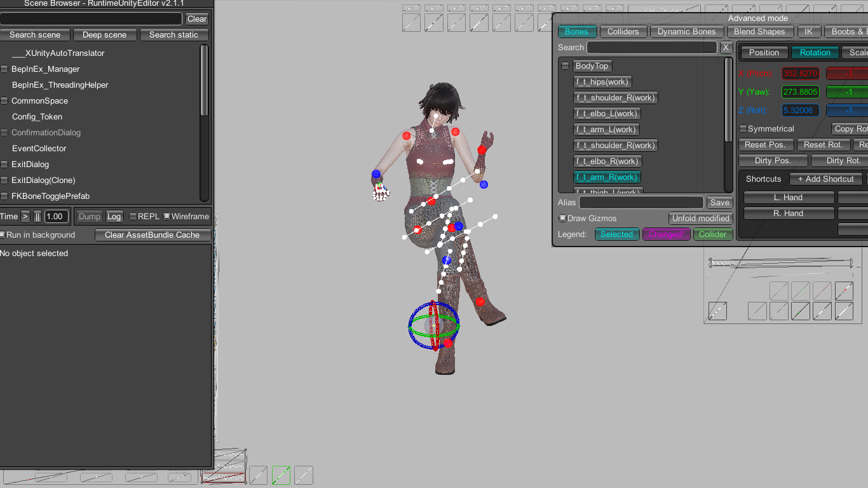Click Clear AssetBundle Cache button
Screen dimensions: 868x488
[152, 235]
